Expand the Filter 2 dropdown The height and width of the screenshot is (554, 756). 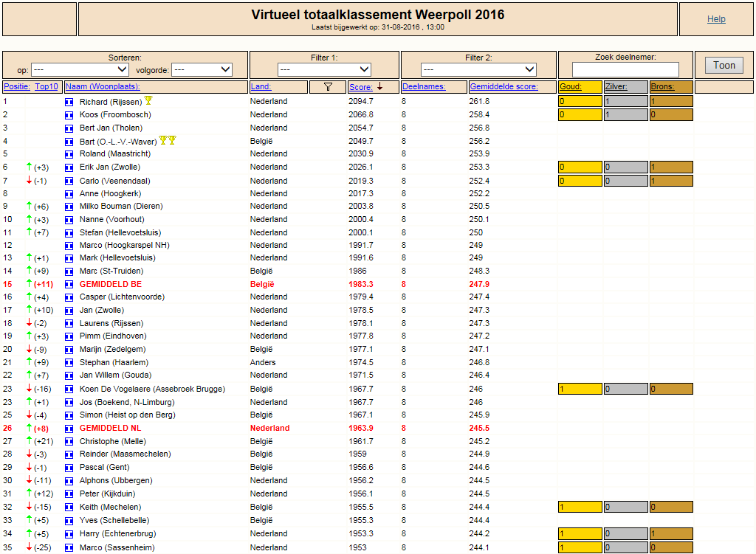coord(478,69)
